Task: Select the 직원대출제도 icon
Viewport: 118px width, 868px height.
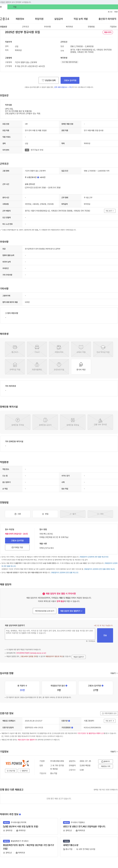Action: pyautogui.click(x=37, y=367)
